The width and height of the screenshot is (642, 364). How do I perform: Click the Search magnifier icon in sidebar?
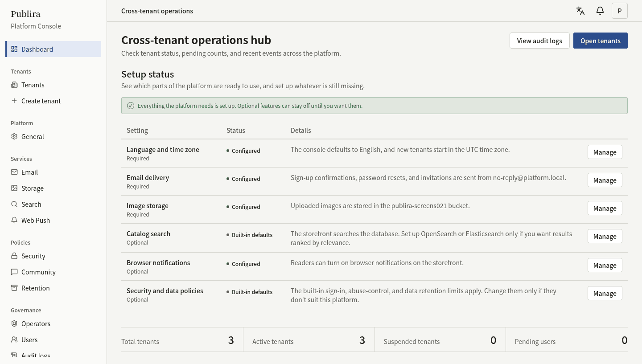click(x=14, y=204)
